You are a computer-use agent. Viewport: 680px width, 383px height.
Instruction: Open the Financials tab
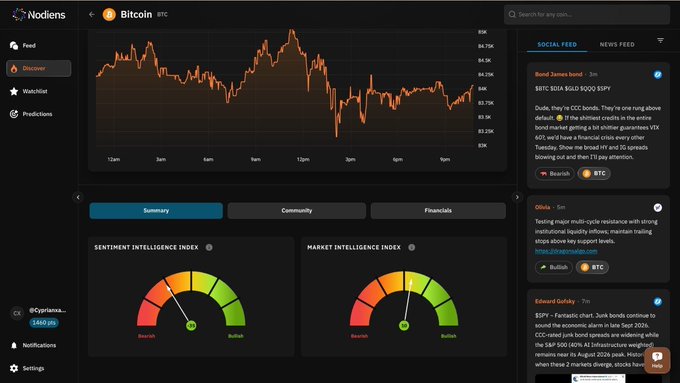(x=438, y=210)
